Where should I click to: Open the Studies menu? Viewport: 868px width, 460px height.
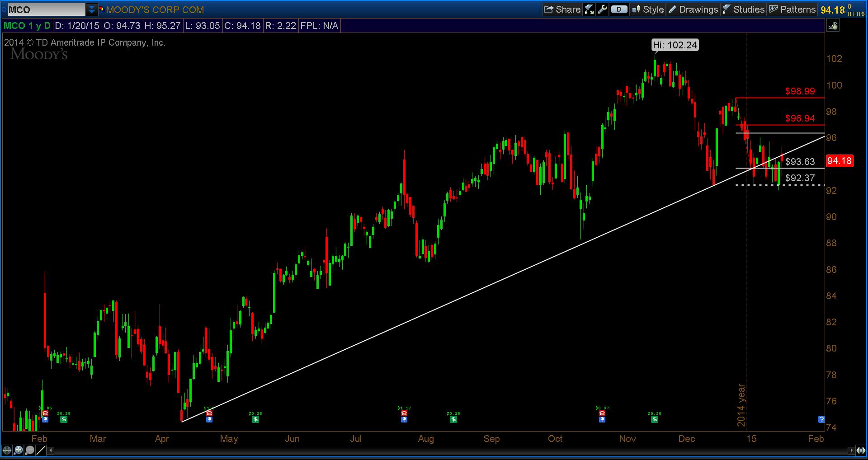[743, 9]
